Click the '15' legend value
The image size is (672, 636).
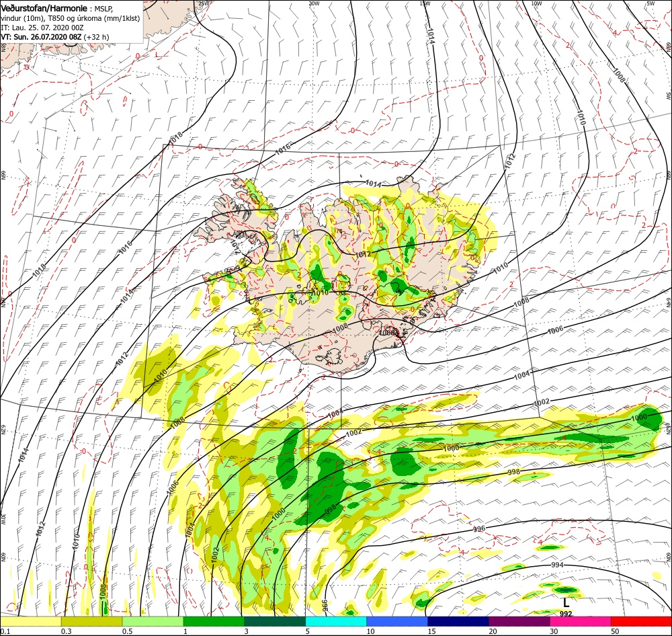pyautogui.click(x=431, y=631)
